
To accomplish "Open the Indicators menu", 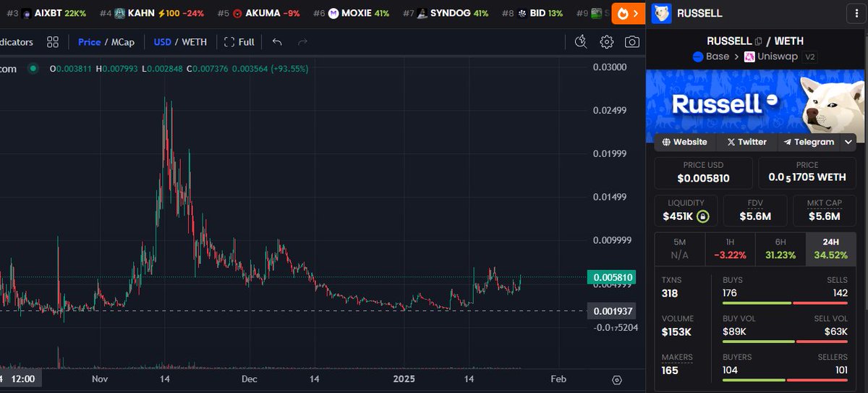I will click(x=17, y=42).
